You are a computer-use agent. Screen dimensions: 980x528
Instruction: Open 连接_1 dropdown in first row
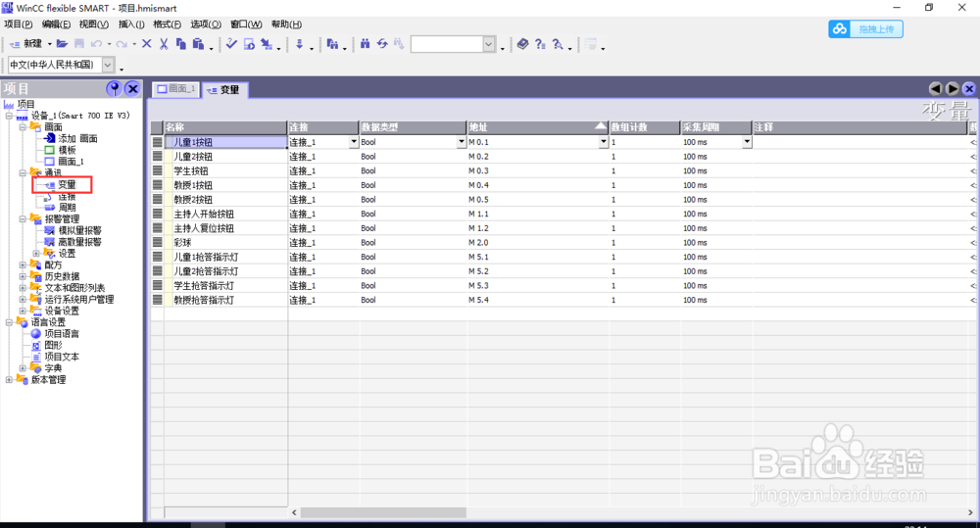click(354, 142)
